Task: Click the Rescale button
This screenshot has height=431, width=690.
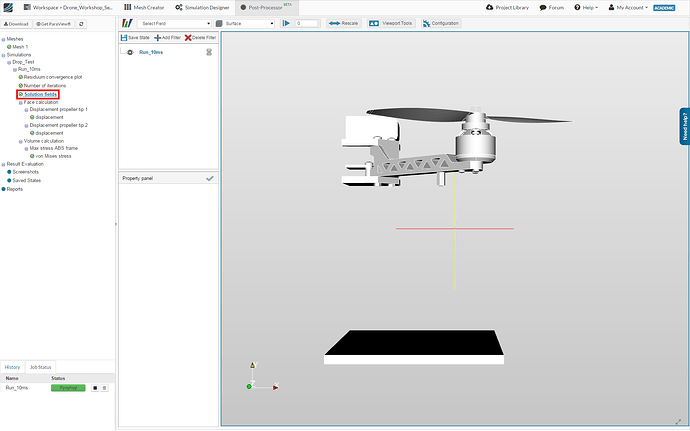Action: click(344, 22)
